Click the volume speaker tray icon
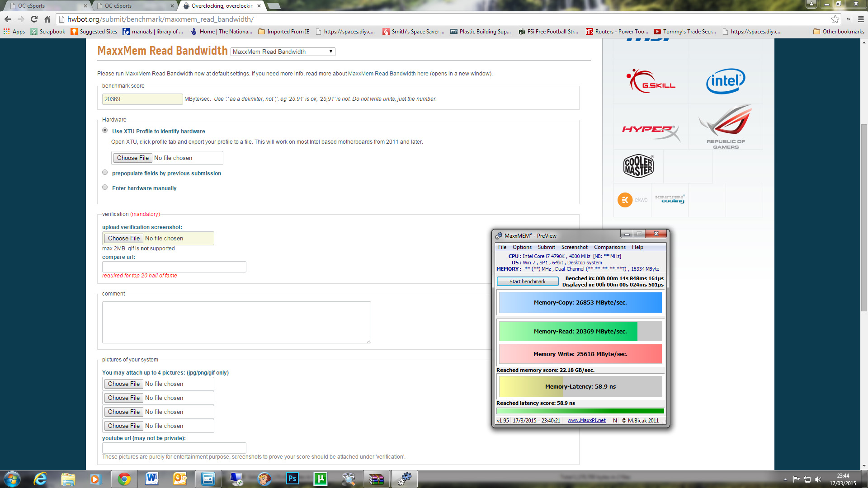Image resolution: width=868 pixels, height=488 pixels. tap(818, 479)
